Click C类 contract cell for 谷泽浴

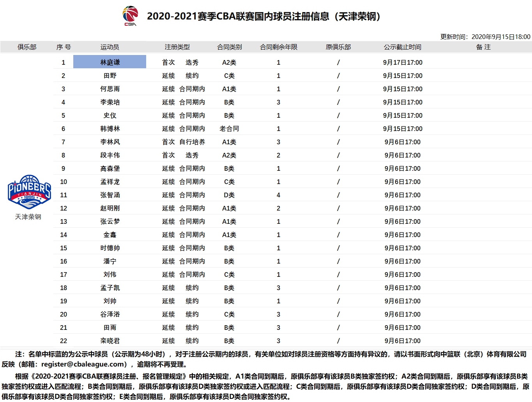pos(229,314)
